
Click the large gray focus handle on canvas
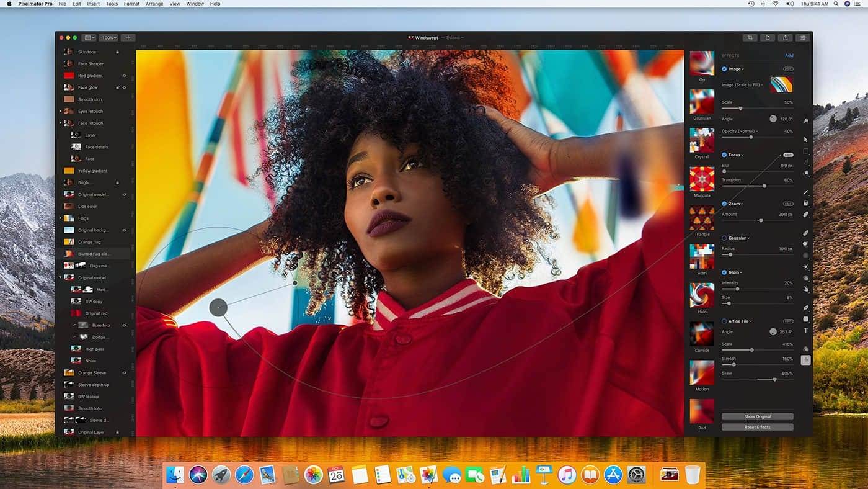(218, 307)
